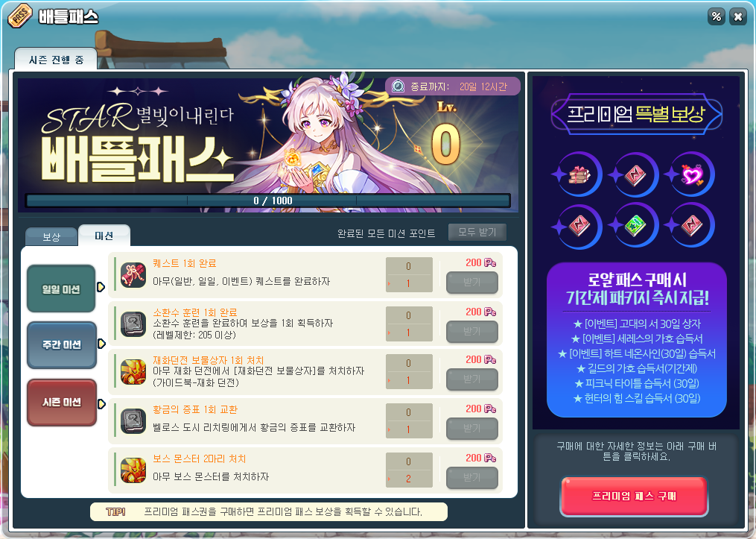Select the 주간 미션 category

(x=61, y=345)
